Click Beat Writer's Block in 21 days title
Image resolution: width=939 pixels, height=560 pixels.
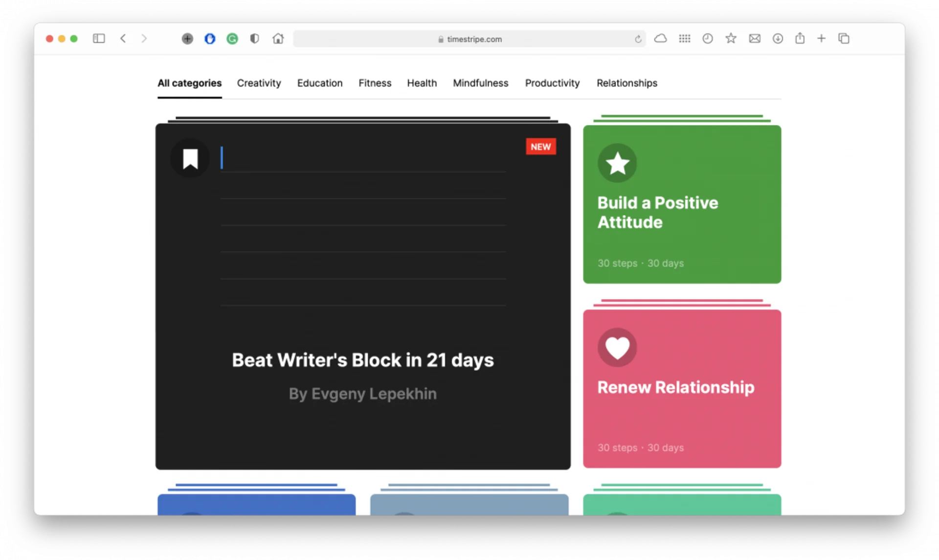[x=362, y=360]
